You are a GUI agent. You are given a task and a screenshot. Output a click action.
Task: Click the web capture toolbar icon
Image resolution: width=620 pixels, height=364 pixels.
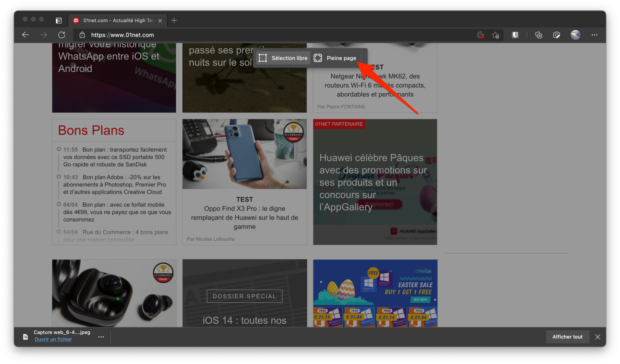[x=557, y=35]
